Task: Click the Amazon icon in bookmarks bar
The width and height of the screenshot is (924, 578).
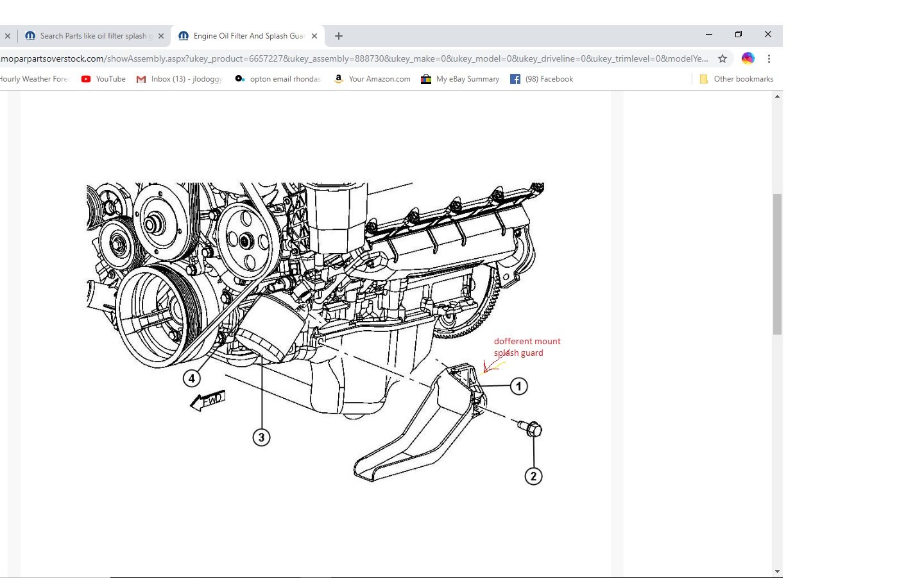Action: coord(339,79)
